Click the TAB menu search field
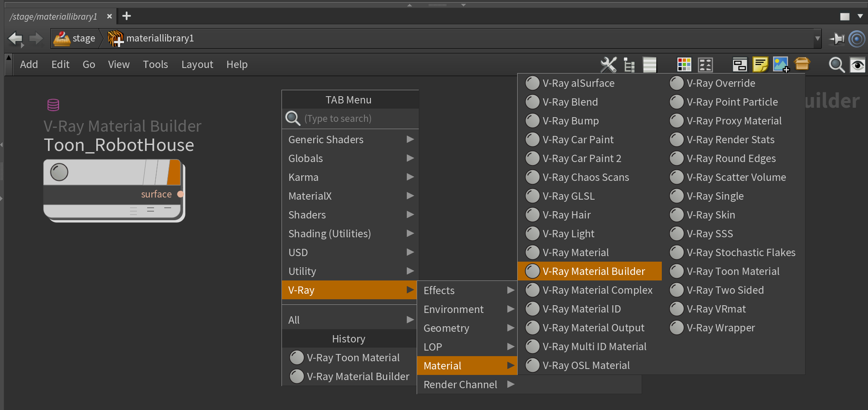The image size is (868, 410). [350, 118]
